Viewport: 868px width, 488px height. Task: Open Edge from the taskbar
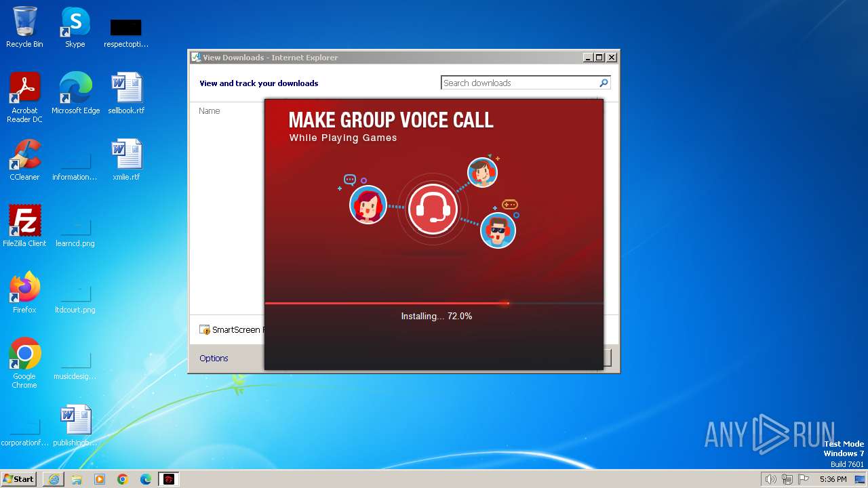pos(146,479)
